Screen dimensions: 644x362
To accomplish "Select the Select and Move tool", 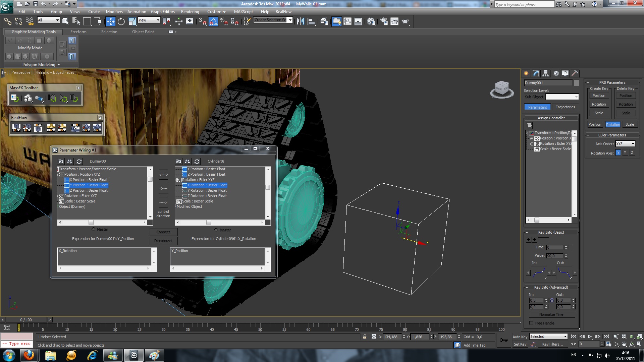I will pyautogui.click(x=110, y=21).
